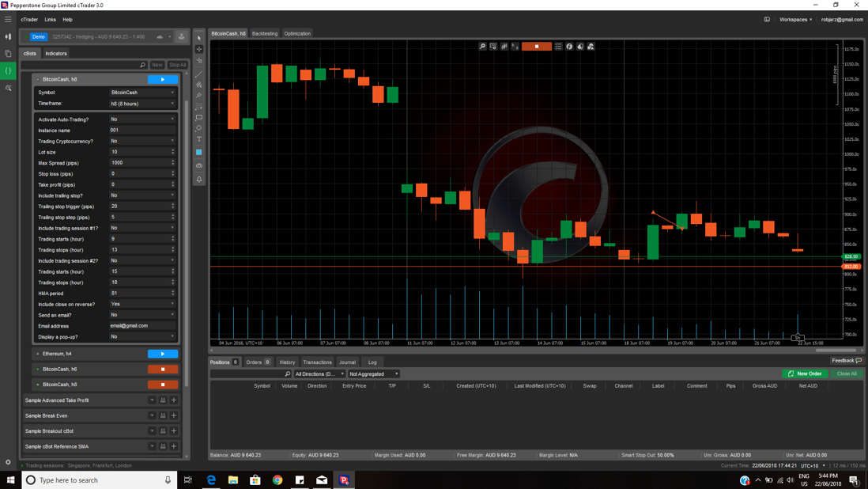Click the chart zoom magnifier icon

tap(482, 47)
